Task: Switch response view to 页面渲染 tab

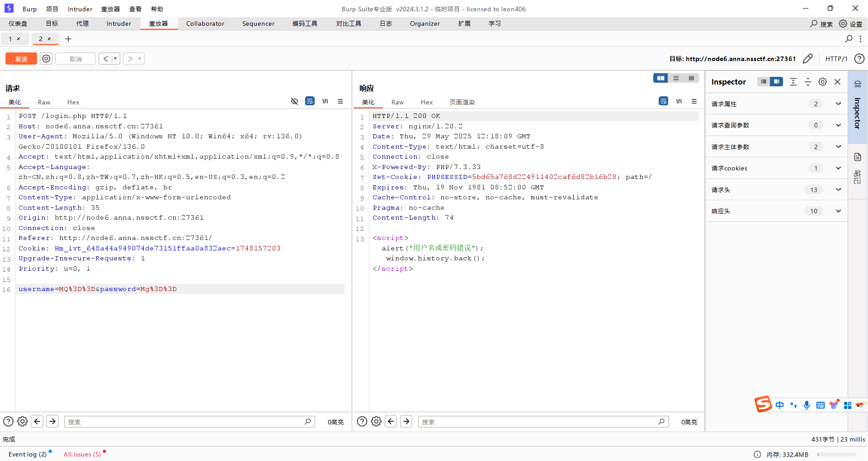Action: (x=462, y=102)
